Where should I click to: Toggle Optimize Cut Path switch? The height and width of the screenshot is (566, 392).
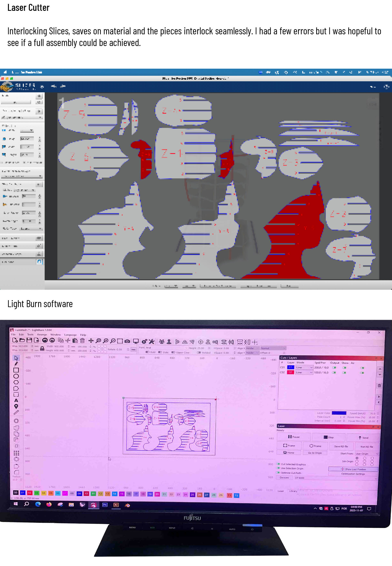(278, 473)
